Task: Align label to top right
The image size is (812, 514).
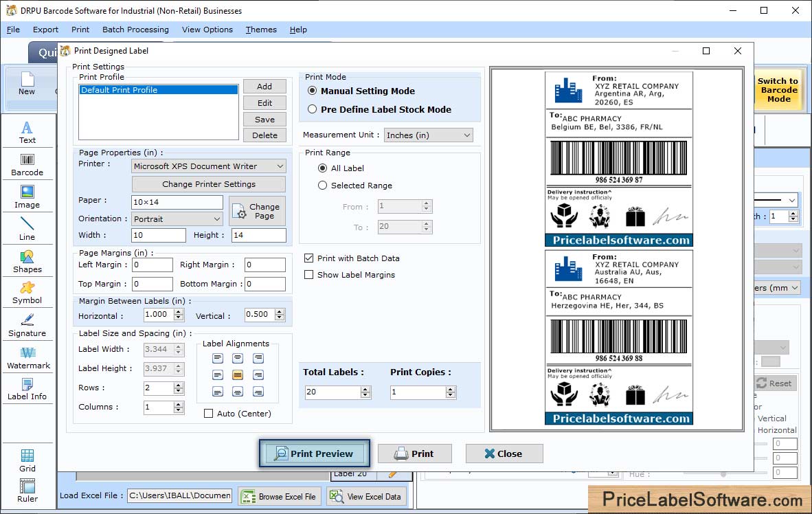Action: pos(258,358)
